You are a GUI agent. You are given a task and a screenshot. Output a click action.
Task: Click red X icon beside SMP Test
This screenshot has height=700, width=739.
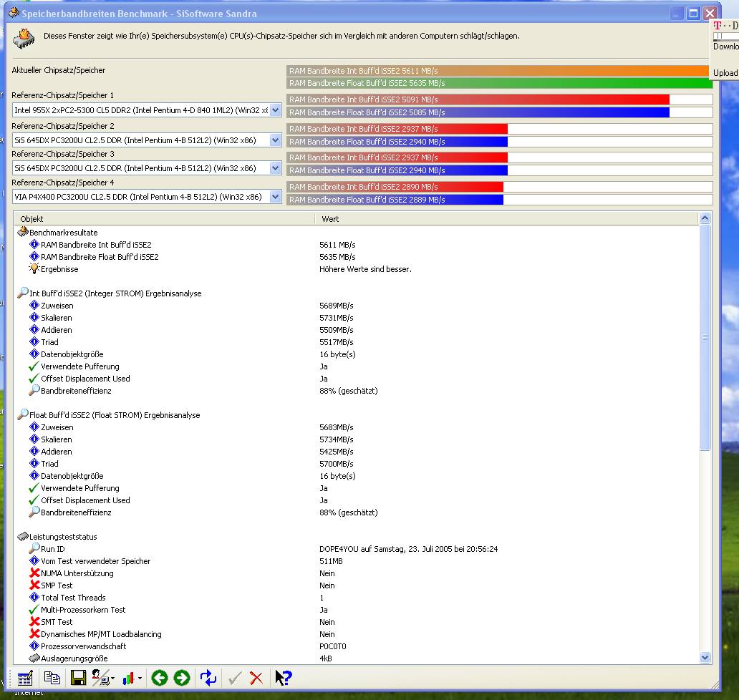point(34,585)
